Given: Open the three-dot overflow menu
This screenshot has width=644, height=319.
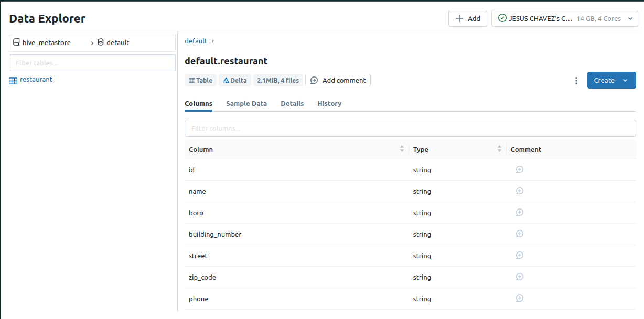Looking at the screenshot, I should pos(576,80).
